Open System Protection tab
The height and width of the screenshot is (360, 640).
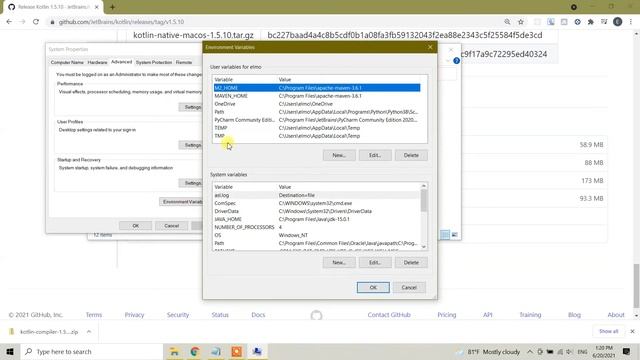click(x=154, y=62)
